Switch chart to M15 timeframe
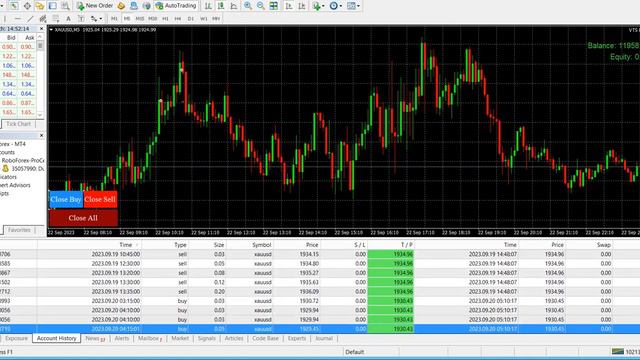Viewport: 640px width, 360px height. (x=140, y=18)
